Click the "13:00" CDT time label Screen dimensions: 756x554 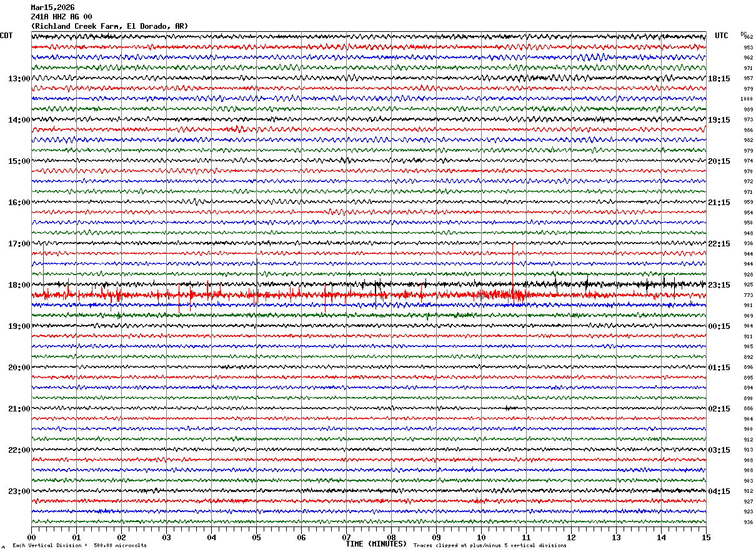coord(19,79)
